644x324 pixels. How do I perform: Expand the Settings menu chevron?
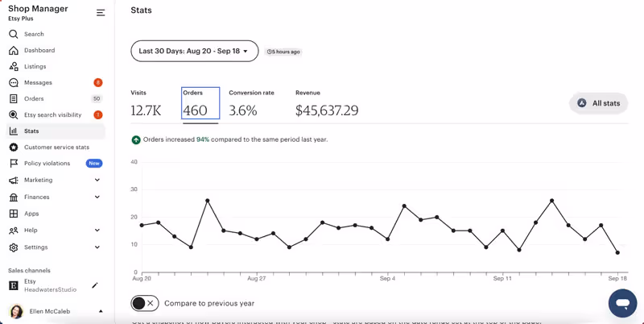pos(97,247)
